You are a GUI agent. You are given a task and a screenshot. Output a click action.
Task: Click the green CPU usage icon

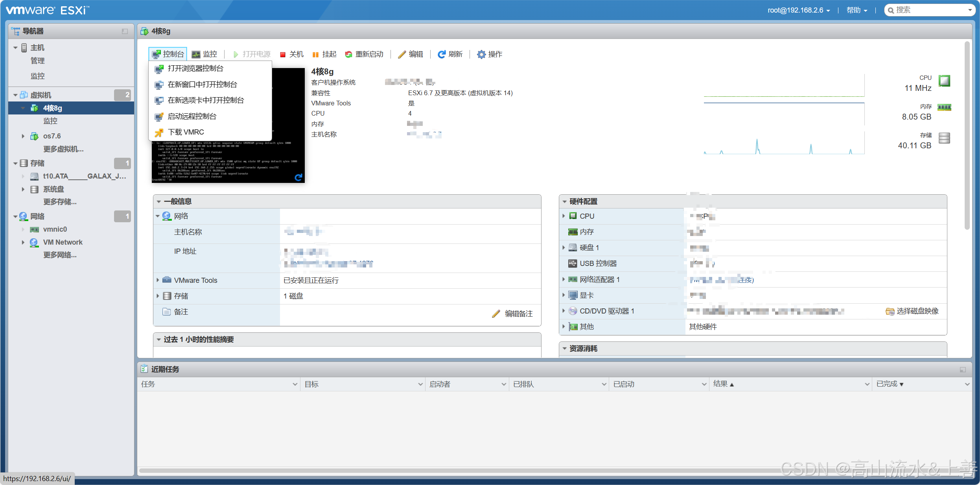[x=945, y=81]
